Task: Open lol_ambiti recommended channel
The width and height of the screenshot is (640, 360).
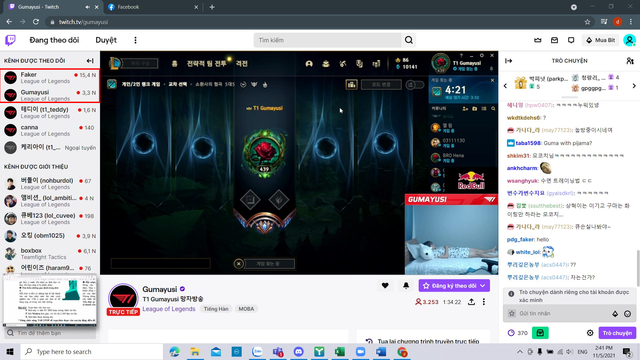Action: coord(50,201)
